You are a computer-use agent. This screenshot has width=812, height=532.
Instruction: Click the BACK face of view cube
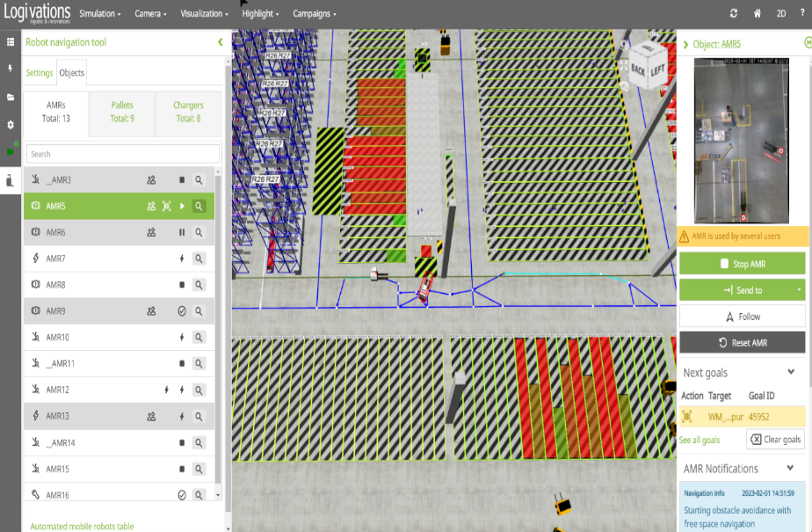[638, 70]
